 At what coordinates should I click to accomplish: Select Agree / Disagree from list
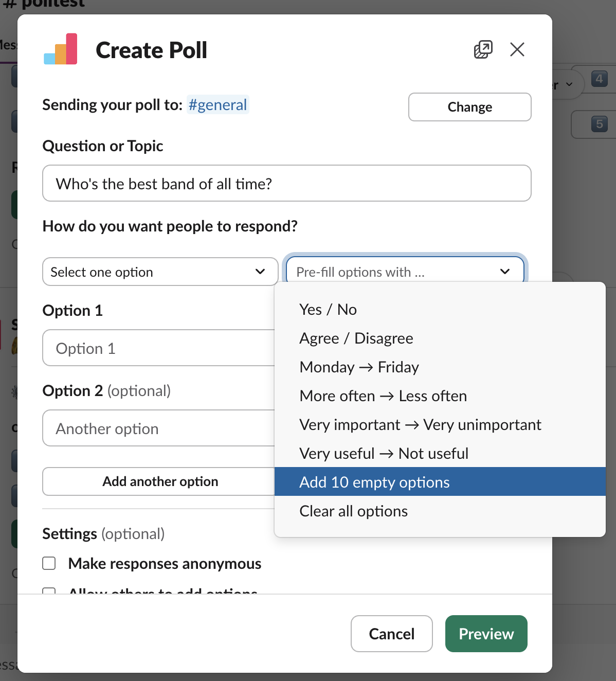(x=356, y=338)
